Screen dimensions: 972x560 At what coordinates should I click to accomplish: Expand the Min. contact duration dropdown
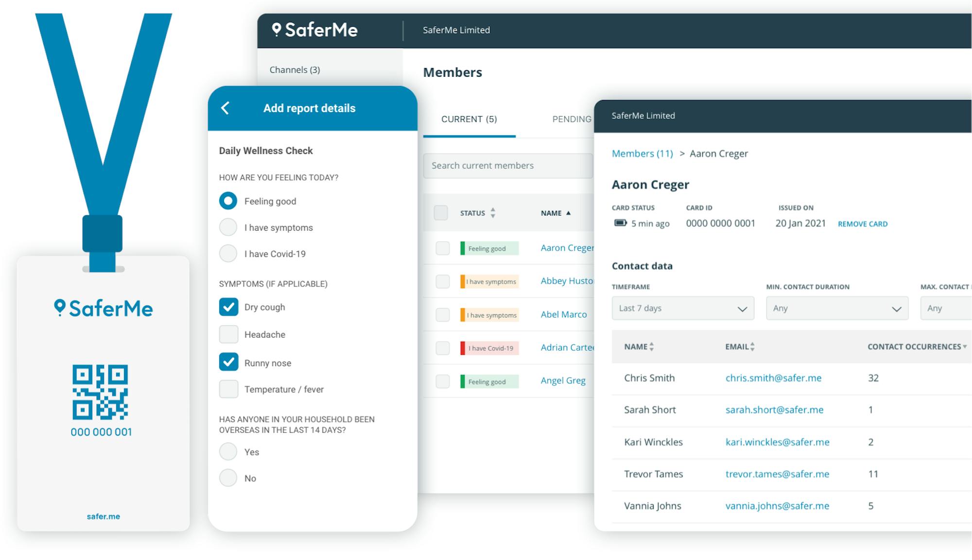point(836,308)
